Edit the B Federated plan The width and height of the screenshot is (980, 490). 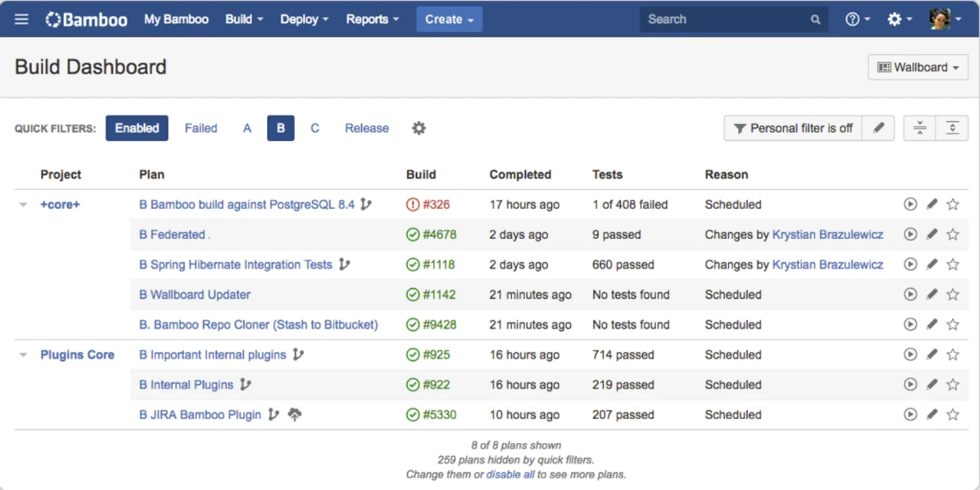tap(932, 235)
